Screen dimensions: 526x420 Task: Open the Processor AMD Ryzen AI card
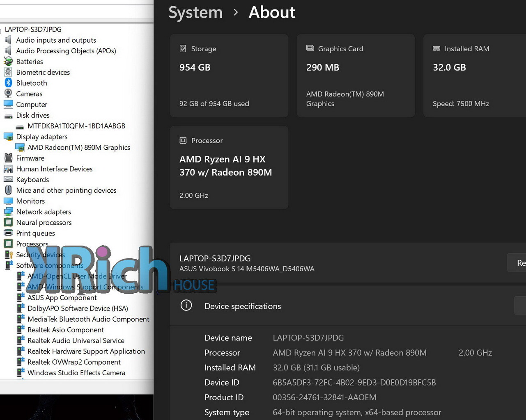(229, 167)
